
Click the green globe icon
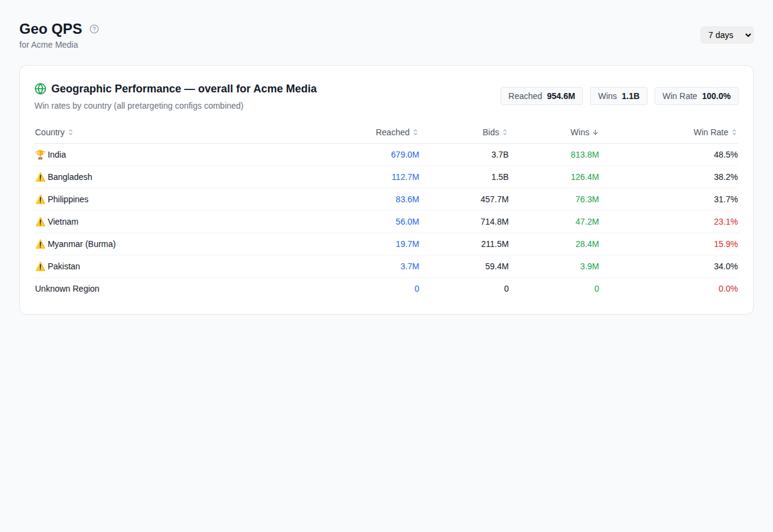[x=40, y=89]
